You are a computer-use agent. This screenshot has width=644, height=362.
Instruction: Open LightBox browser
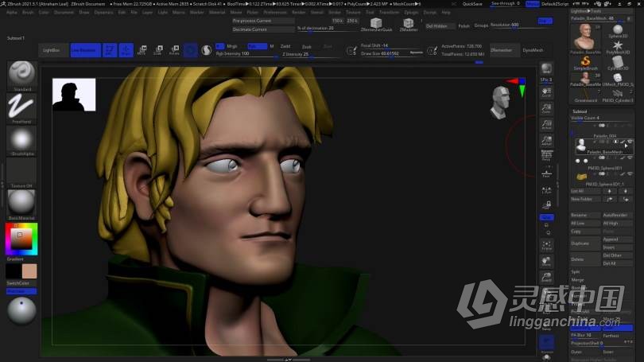[52, 50]
